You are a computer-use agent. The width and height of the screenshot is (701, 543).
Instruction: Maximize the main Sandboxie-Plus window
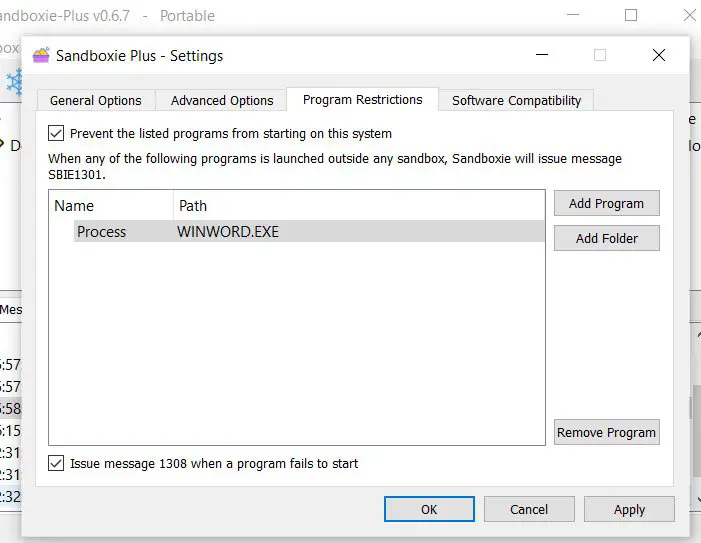click(x=631, y=15)
